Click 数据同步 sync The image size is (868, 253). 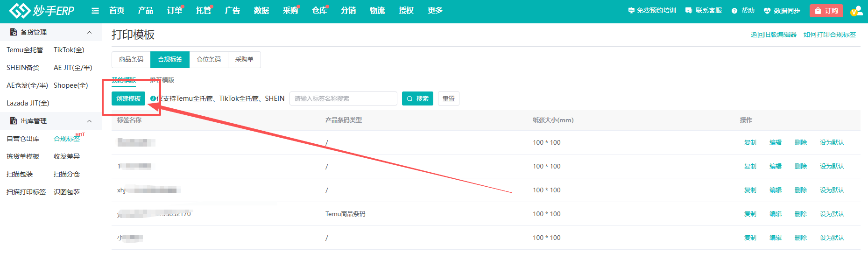point(782,10)
